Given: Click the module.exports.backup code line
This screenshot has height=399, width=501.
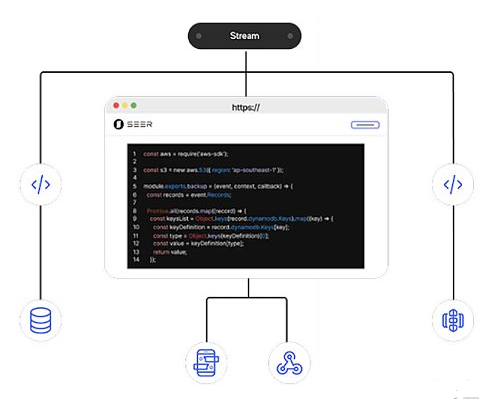Looking at the screenshot, I should (x=218, y=186).
